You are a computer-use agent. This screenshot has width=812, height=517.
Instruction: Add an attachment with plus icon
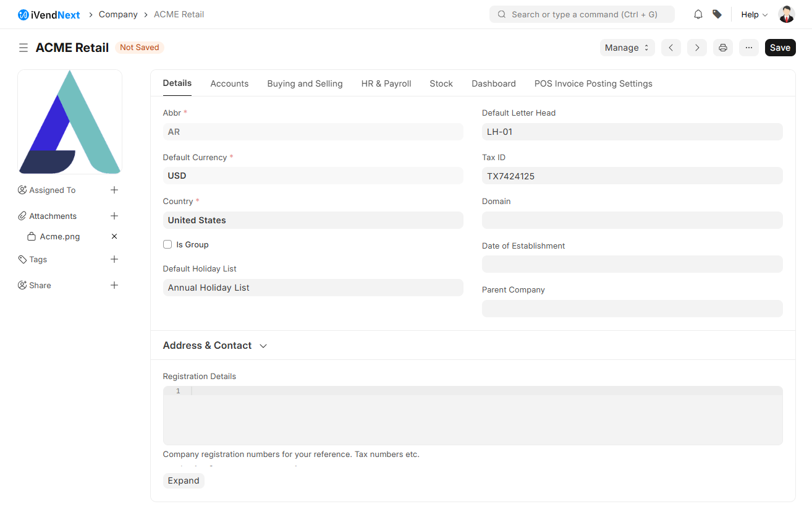coord(114,216)
